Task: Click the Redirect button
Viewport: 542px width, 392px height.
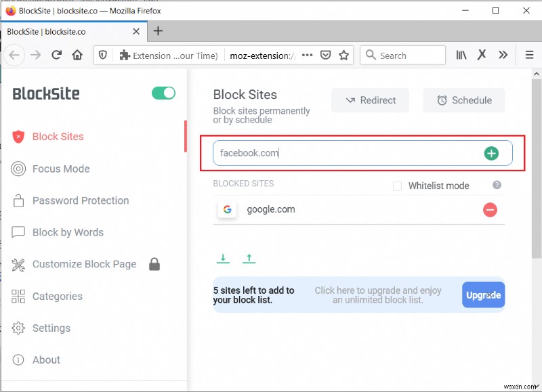Action: [370, 100]
